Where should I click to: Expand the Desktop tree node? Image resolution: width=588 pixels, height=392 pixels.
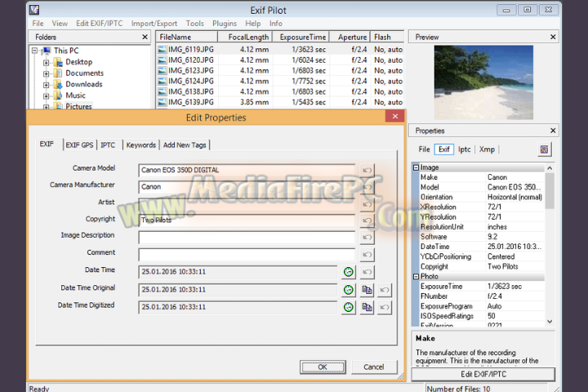coord(46,63)
